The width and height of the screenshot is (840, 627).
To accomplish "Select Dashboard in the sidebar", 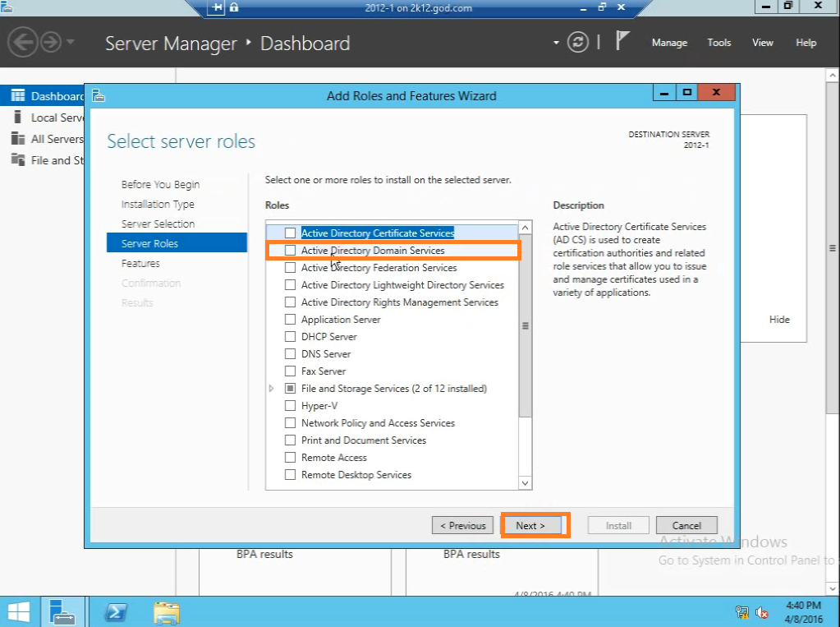I will pyautogui.click(x=43, y=96).
